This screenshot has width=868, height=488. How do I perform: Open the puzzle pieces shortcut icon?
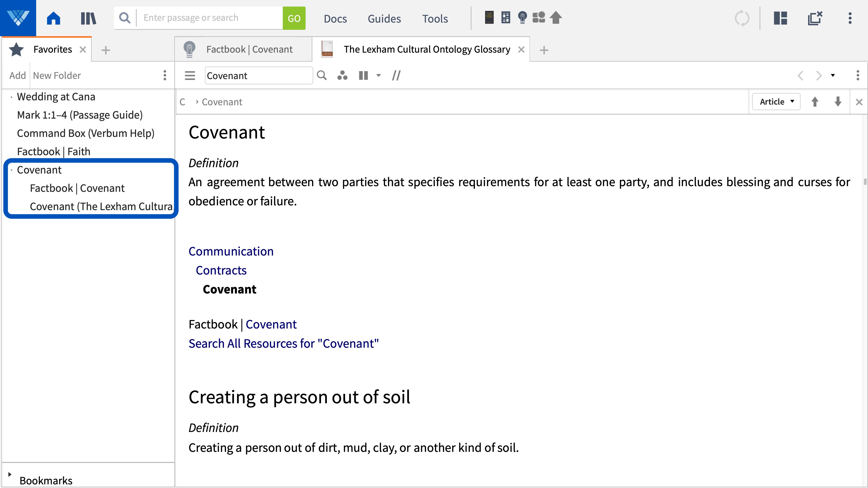click(x=539, y=18)
